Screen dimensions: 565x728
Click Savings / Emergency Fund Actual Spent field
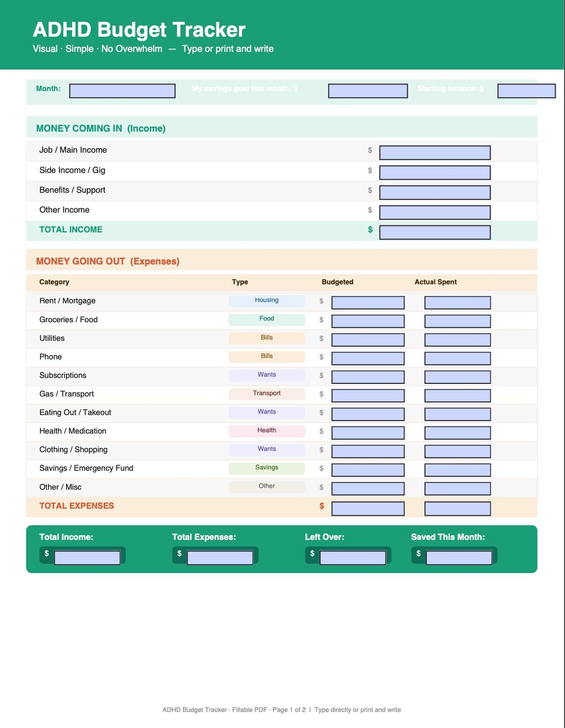pyautogui.click(x=457, y=470)
